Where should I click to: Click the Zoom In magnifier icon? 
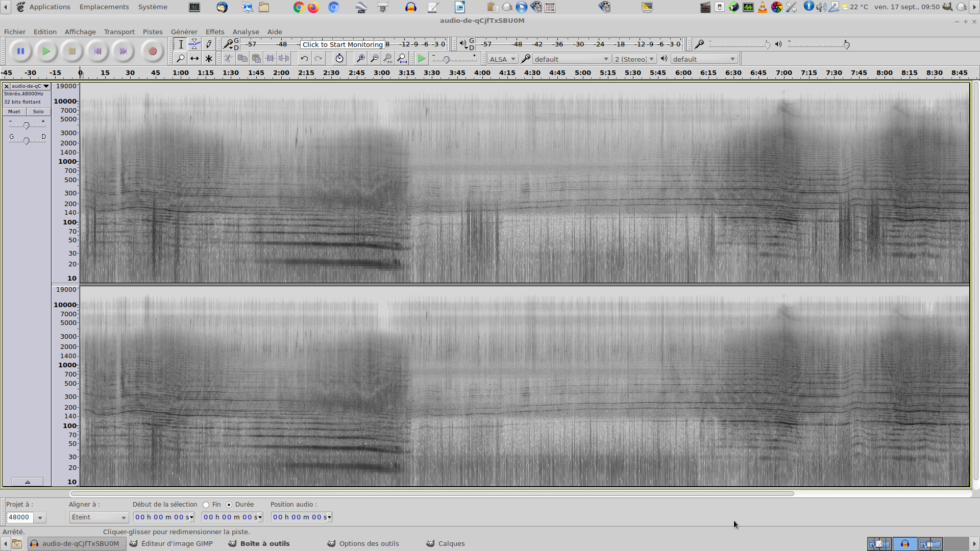360,59
